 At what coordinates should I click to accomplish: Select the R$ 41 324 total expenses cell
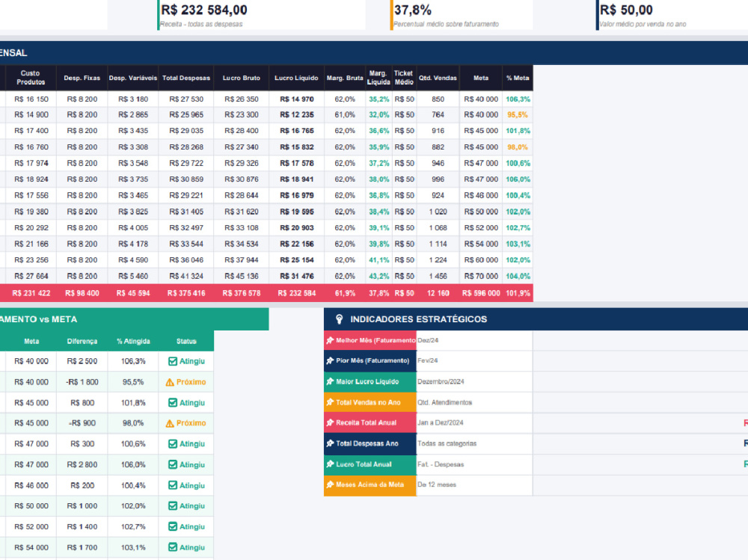[x=186, y=276]
